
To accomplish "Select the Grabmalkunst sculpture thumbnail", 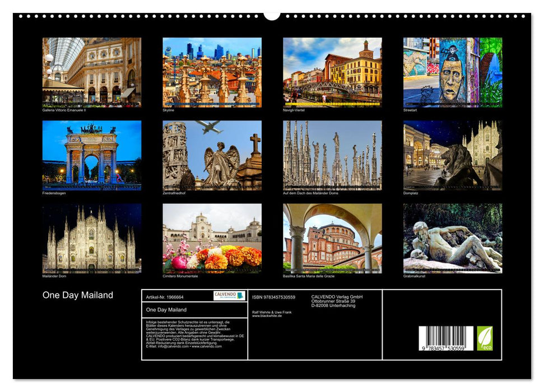I will click(x=453, y=238).
